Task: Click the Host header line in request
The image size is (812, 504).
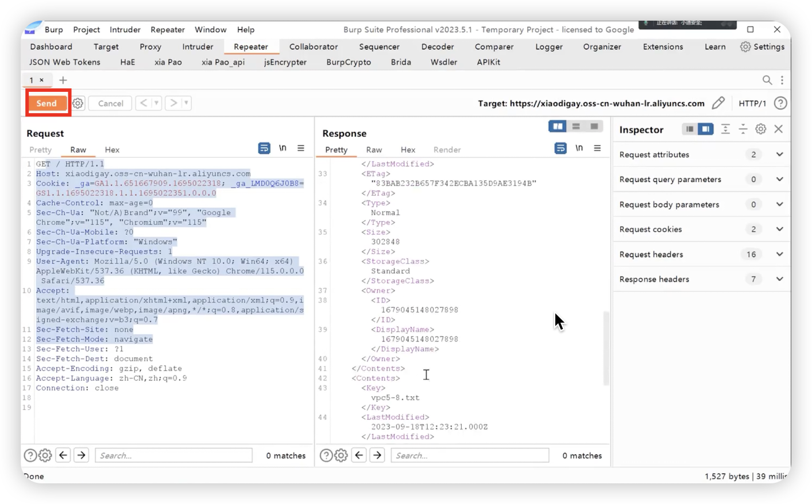Action: (x=144, y=173)
